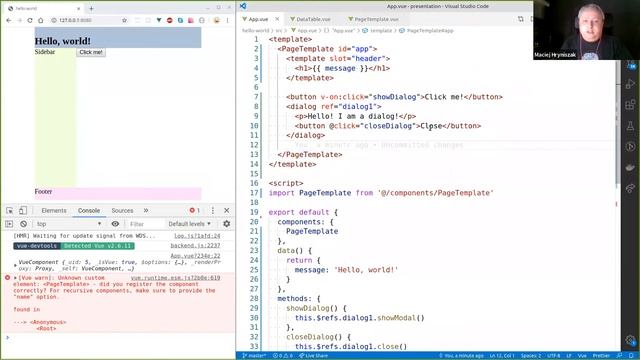
Task: Change indentation via 'Spaces: 2'
Action: tap(531, 356)
